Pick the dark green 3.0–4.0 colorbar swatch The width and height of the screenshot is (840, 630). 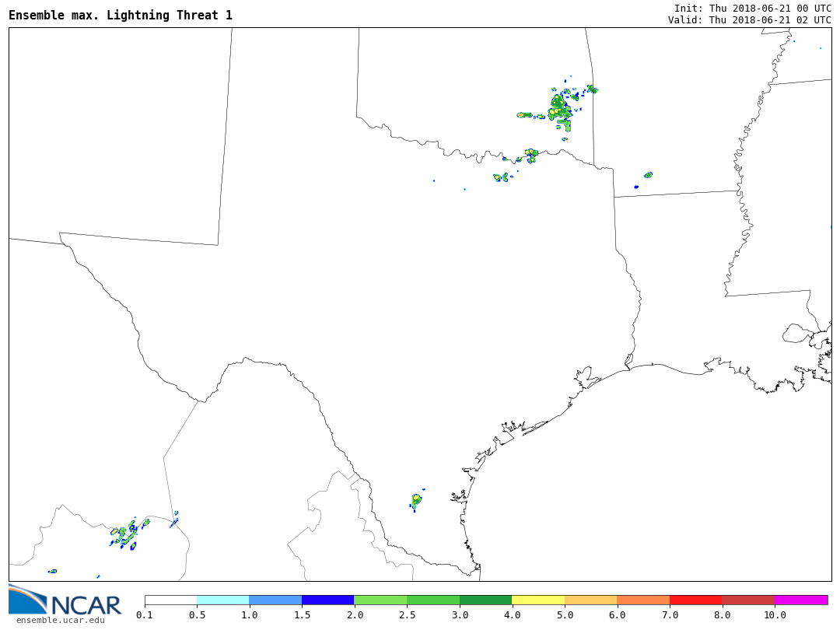(x=485, y=600)
